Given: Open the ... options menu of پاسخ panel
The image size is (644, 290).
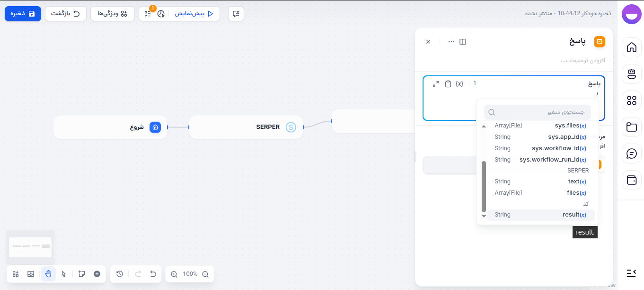Looking at the screenshot, I should [x=451, y=42].
